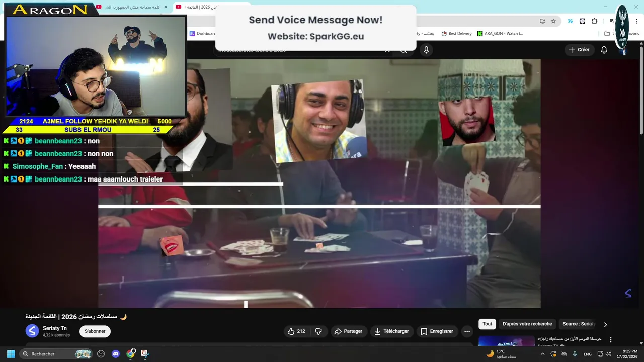Click chat username Simosophe_Fan
This screenshot has width=644, height=362.
pyautogui.click(x=38, y=166)
